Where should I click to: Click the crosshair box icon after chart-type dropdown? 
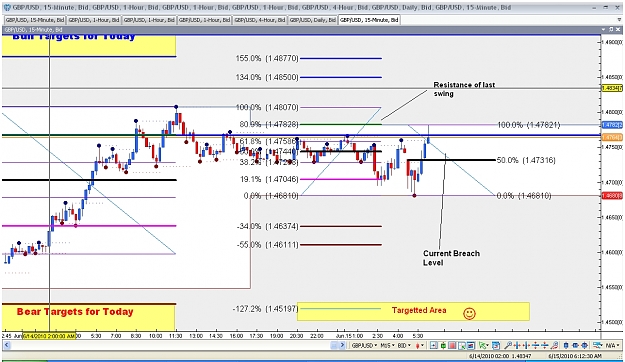pos(434,345)
